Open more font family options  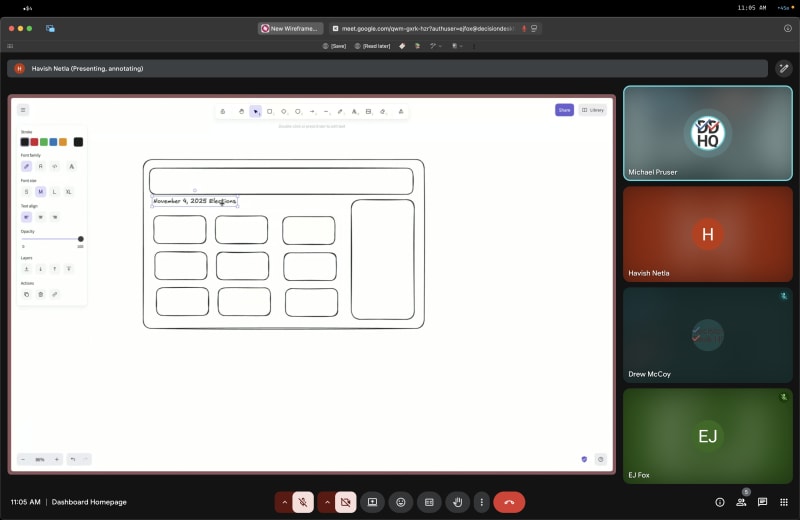pos(71,166)
